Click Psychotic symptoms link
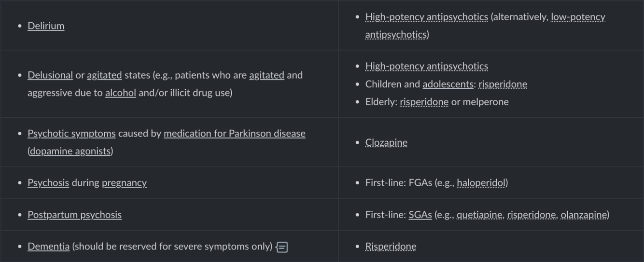 click(x=71, y=133)
